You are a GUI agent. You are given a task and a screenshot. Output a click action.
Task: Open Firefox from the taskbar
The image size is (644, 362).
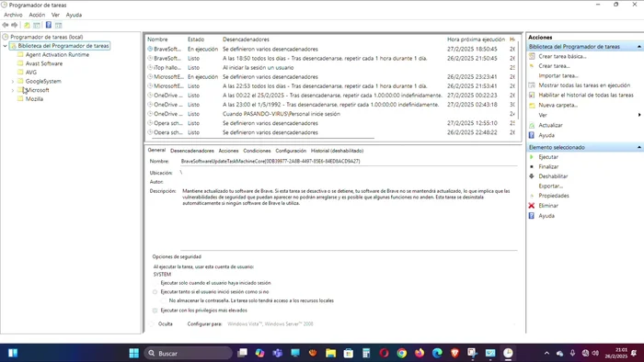[420, 353]
